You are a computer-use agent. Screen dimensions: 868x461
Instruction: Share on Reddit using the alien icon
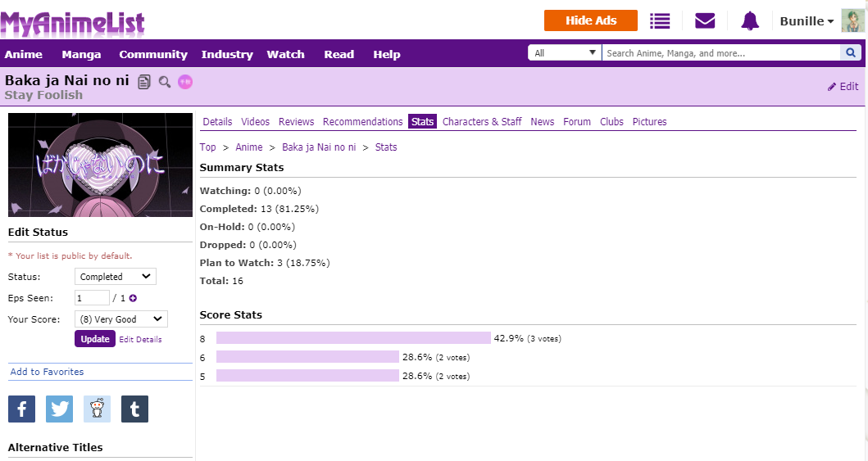[x=97, y=409]
